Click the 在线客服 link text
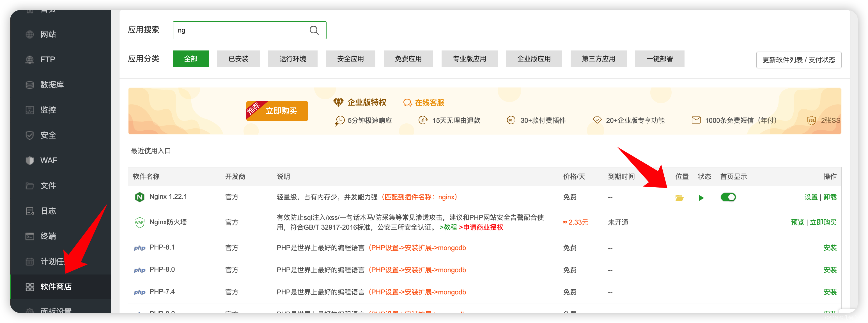This screenshot has height=323, width=868. coord(429,103)
